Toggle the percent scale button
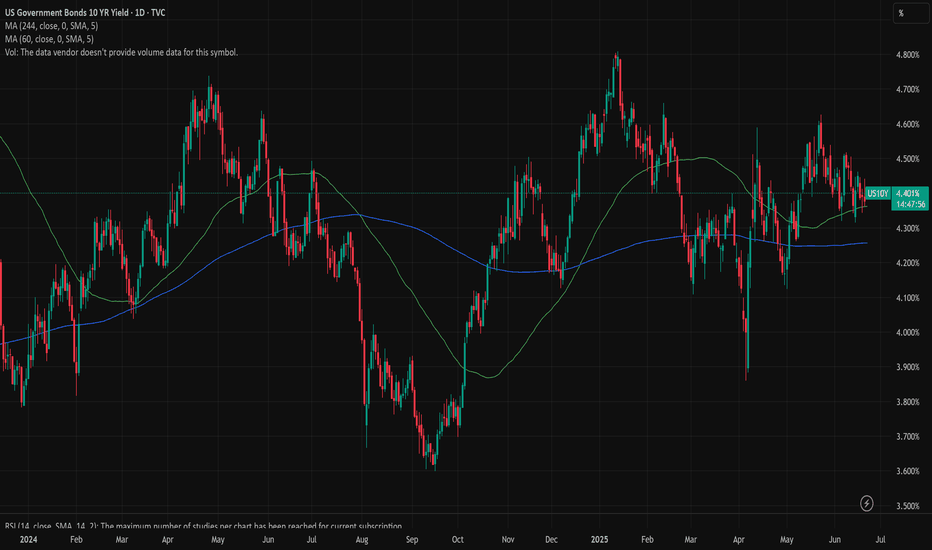The height and width of the screenshot is (550, 932). (x=912, y=13)
